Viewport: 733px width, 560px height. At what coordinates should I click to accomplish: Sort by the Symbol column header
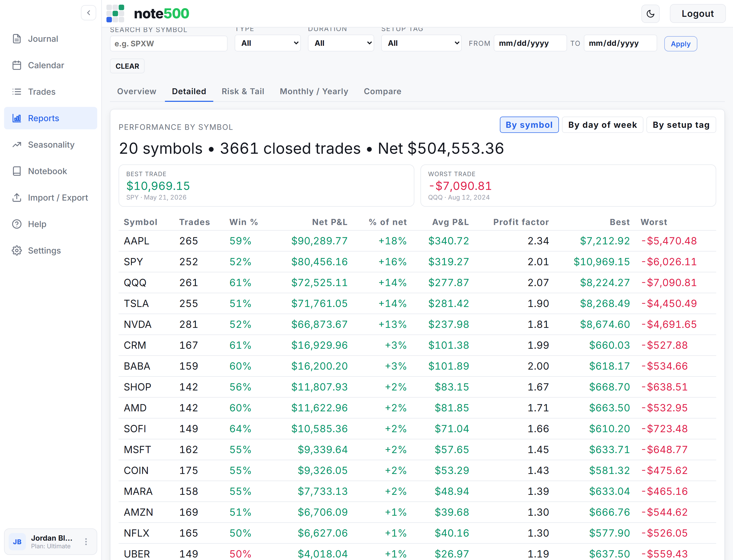pyautogui.click(x=140, y=222)
